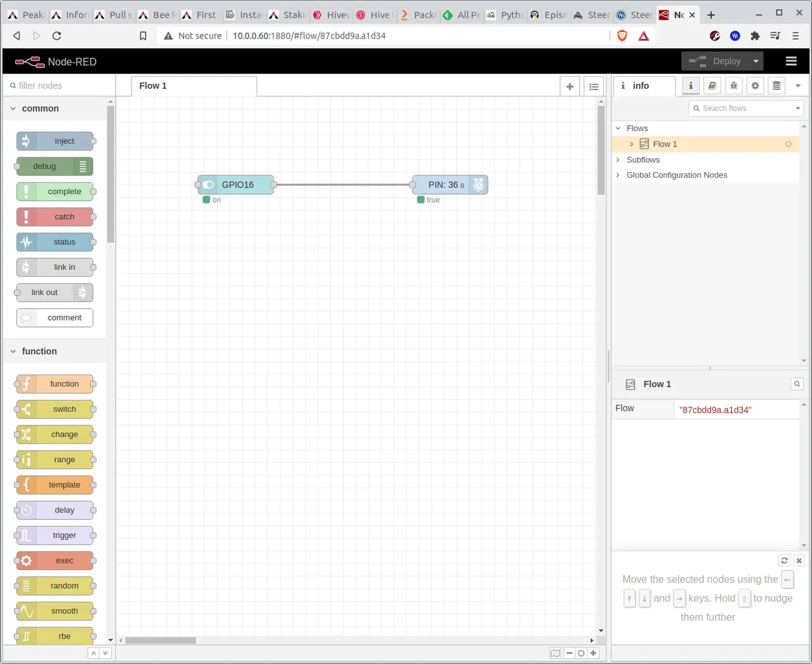Collapse all palette categories
The image size is (812, 664).
93,653
